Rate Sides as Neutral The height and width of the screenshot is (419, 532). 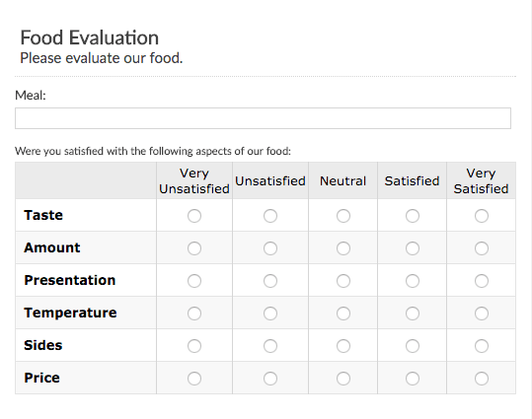coord(343,346)
